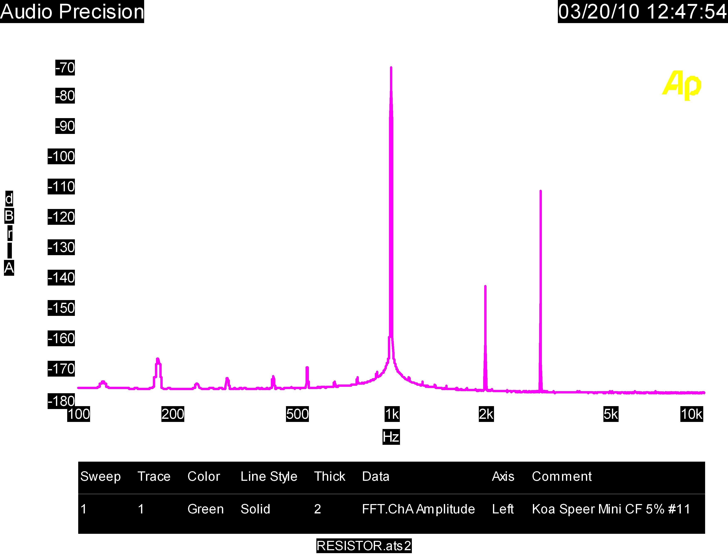Click the -80 y-axis label
Screen dimensions: 728x560
[65, 96]
